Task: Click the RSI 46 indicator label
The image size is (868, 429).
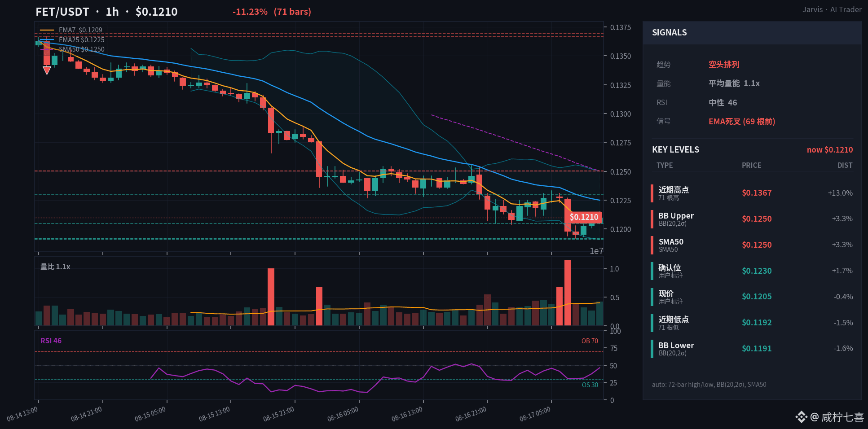Action: (x=51, y=341)
